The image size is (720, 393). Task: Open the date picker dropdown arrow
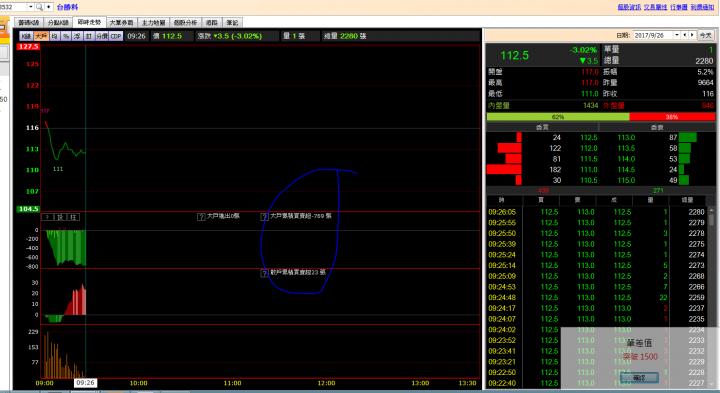pos(676,35)
